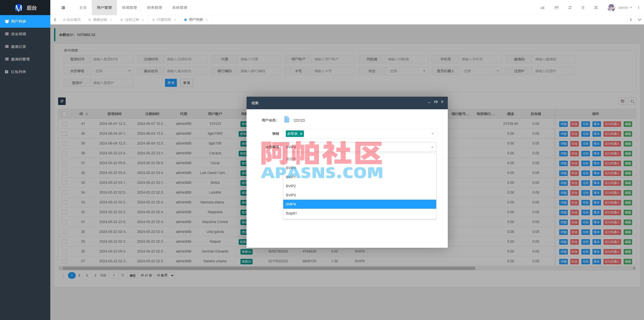Check the checkbox next to user Oscar

click(x=64, y=163)
